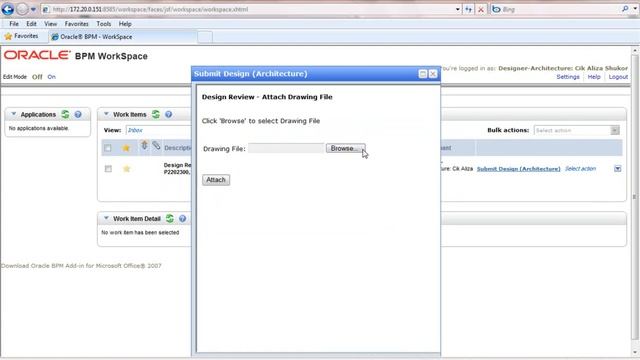Refresh the Work Item Detail panel

(170, 218)
